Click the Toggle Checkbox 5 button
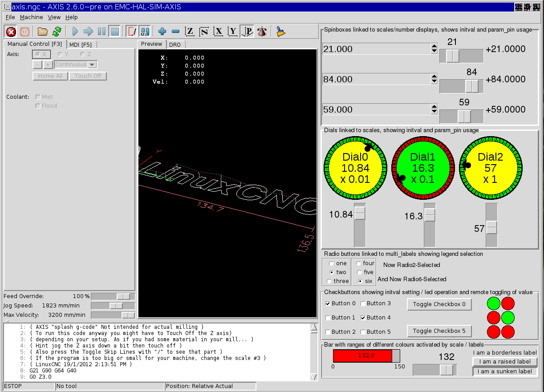544x392 pixels. pyautogui.click(x=439, y=331)
